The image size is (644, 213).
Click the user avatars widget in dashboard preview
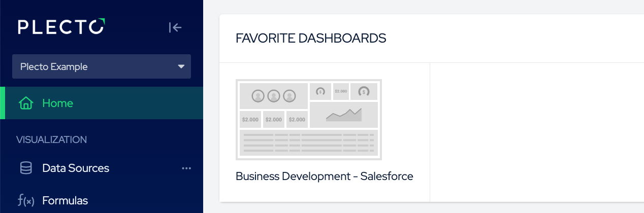pyautogui.click(x=274, y=95)
